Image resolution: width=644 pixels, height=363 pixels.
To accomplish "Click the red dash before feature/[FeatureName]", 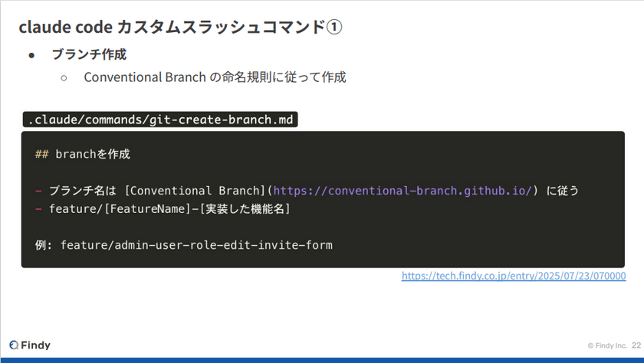I will [38, 208].
